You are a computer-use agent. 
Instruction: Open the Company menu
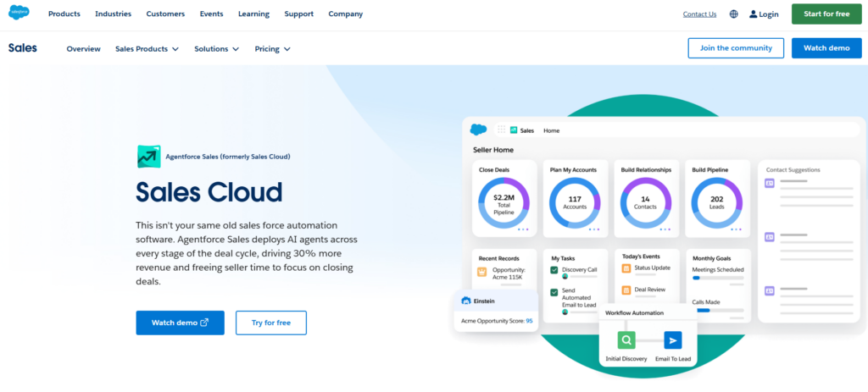(346, 14)
